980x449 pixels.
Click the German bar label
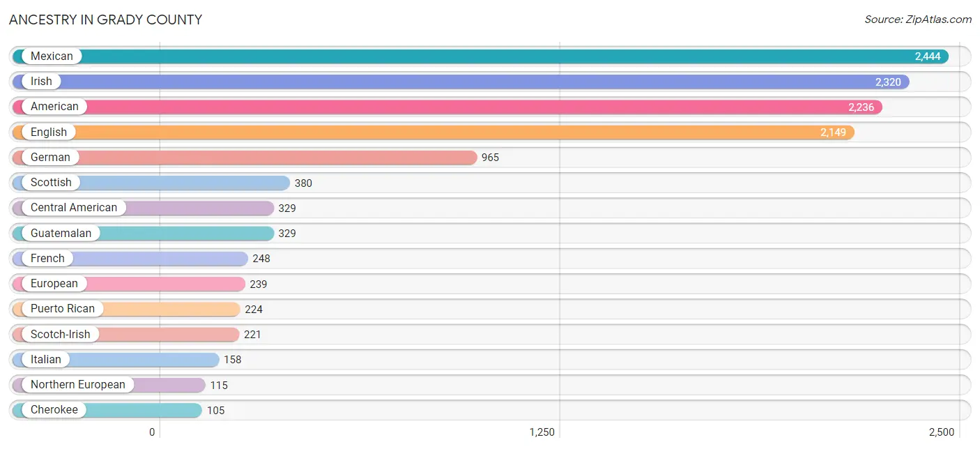50,158
